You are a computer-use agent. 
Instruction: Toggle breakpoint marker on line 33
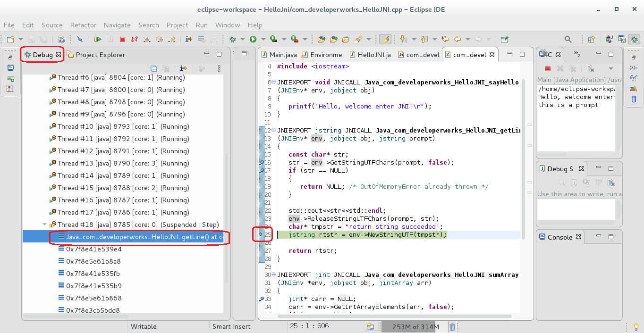(261, 299)
